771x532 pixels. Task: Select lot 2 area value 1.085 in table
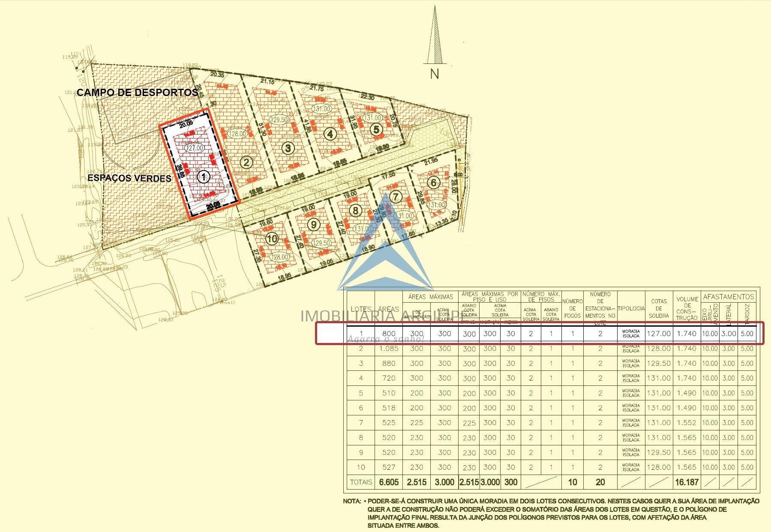(389, 349)
